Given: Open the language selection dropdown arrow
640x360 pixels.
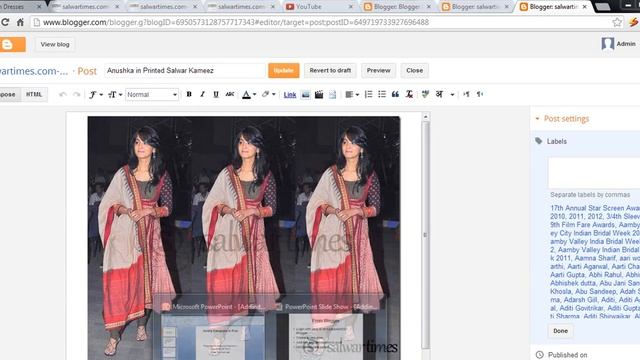Looking at the screenshot, I should (452, 95).
